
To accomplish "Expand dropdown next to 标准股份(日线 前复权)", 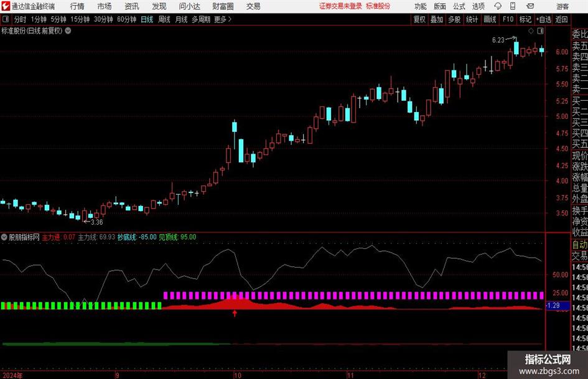I will point(68,30).
